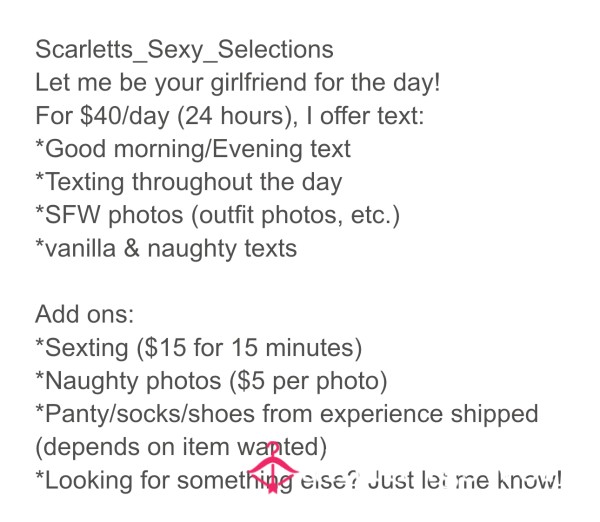Click the '($5 per photo)' price text
The height and width of the screenshot is (522, 600).
click(308, 381)
